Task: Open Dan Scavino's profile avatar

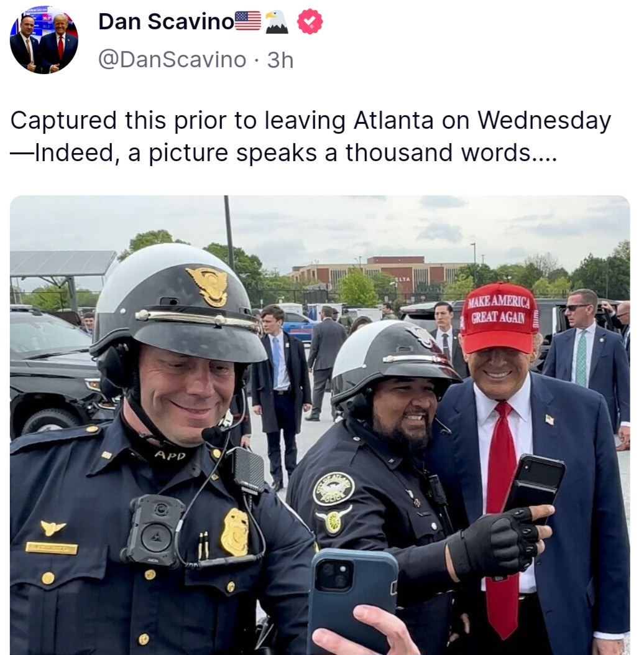Action: [44, 40]
